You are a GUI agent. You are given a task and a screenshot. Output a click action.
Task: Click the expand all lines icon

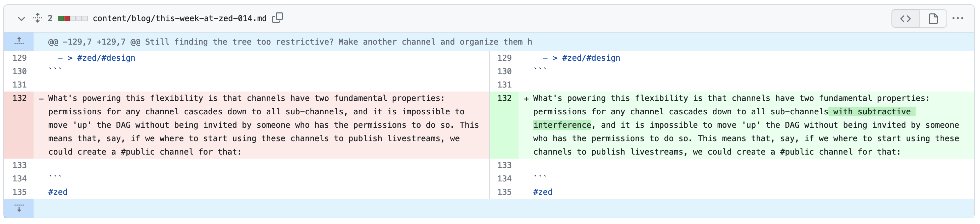point(37,18)
